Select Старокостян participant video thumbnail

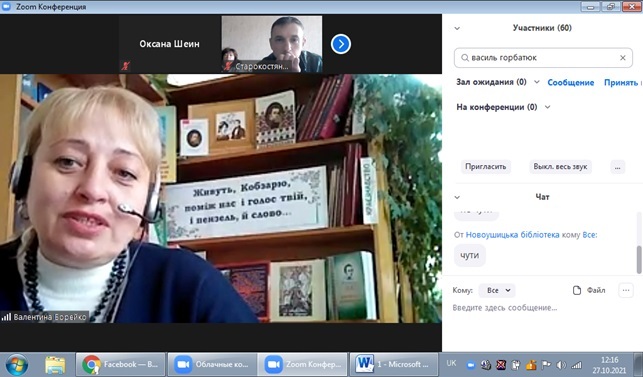tap(272, 44)
